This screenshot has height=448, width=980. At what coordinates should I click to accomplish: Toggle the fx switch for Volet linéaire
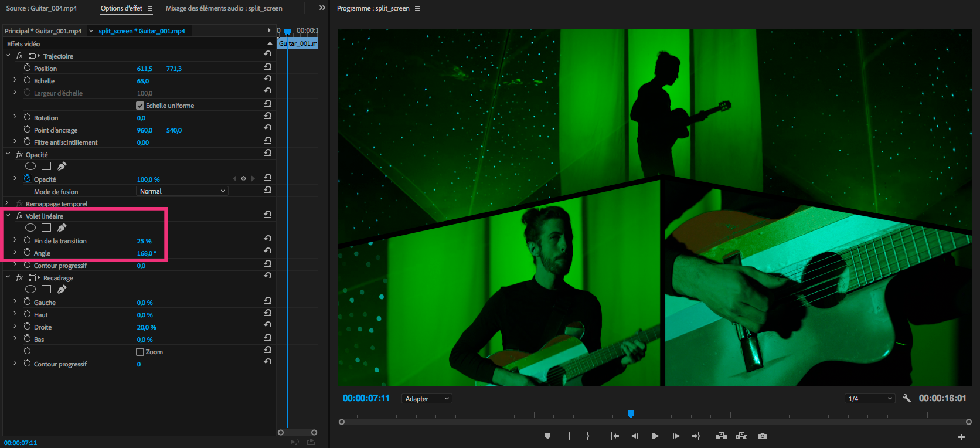coord(19,216)
